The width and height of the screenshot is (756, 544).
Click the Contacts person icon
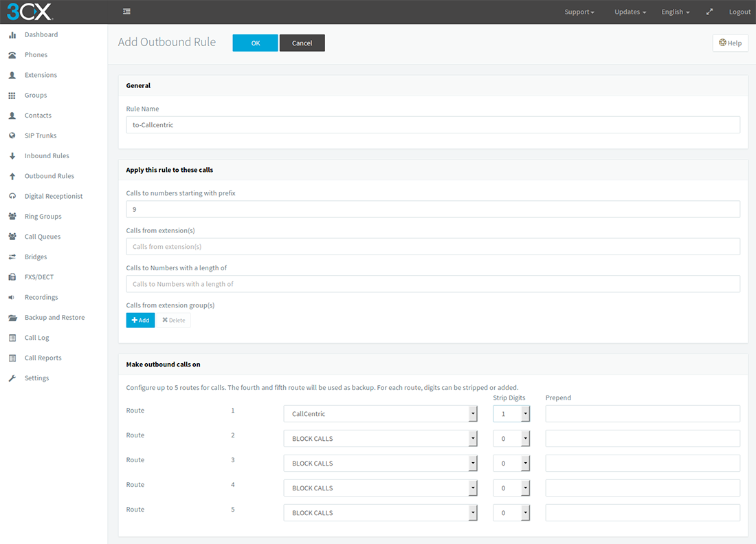[x=12, y=116]
